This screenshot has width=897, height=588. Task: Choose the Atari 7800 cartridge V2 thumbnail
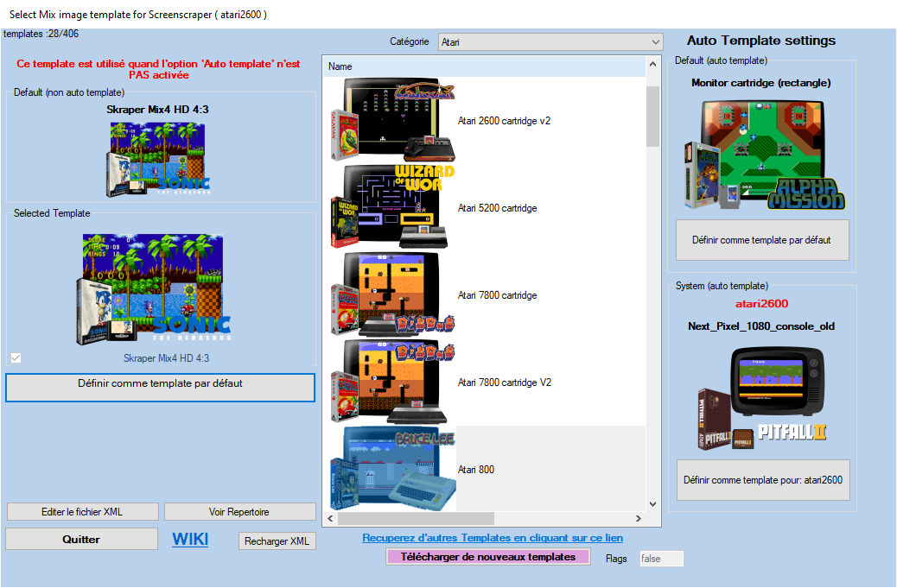[x=391, y=382]
